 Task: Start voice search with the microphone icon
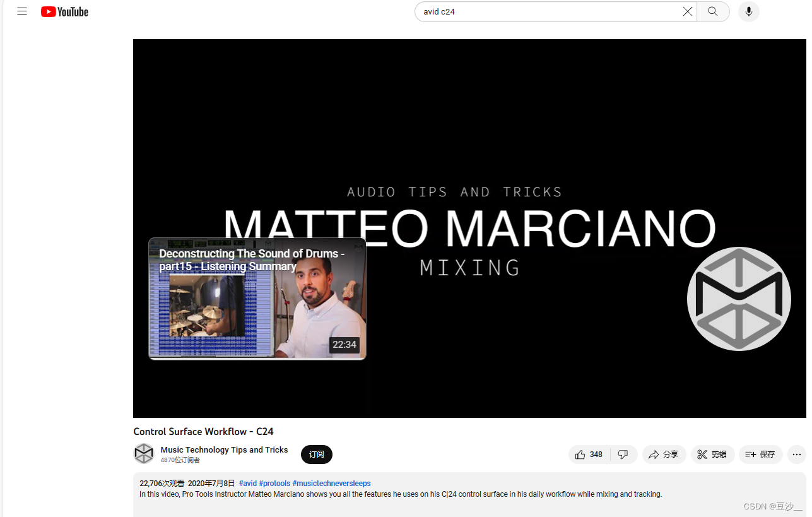(749, 11)
